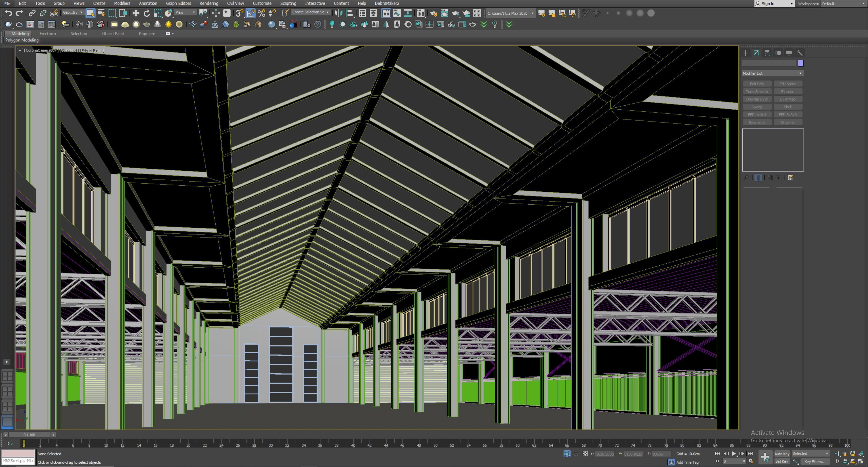This screenshot has width=868, height=467.
Task: Open the DebrisMaker2 menu
Action: click(387, 3)
